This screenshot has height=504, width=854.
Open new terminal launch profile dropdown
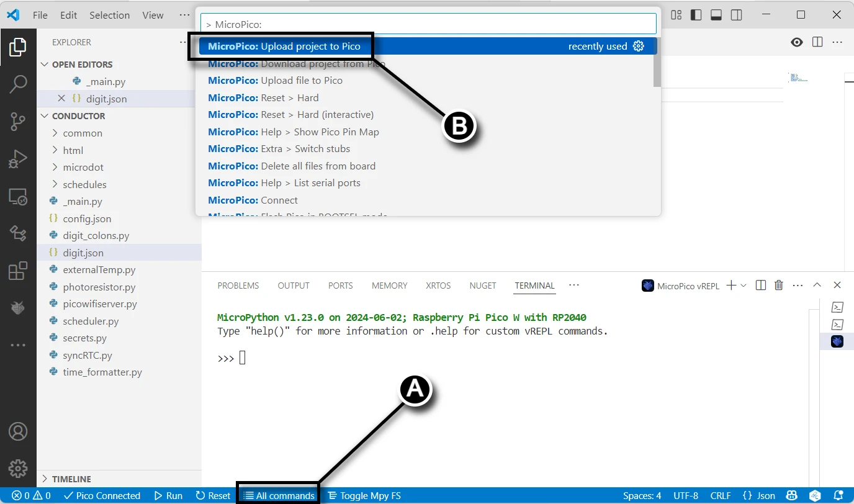(x=744, y=286)
